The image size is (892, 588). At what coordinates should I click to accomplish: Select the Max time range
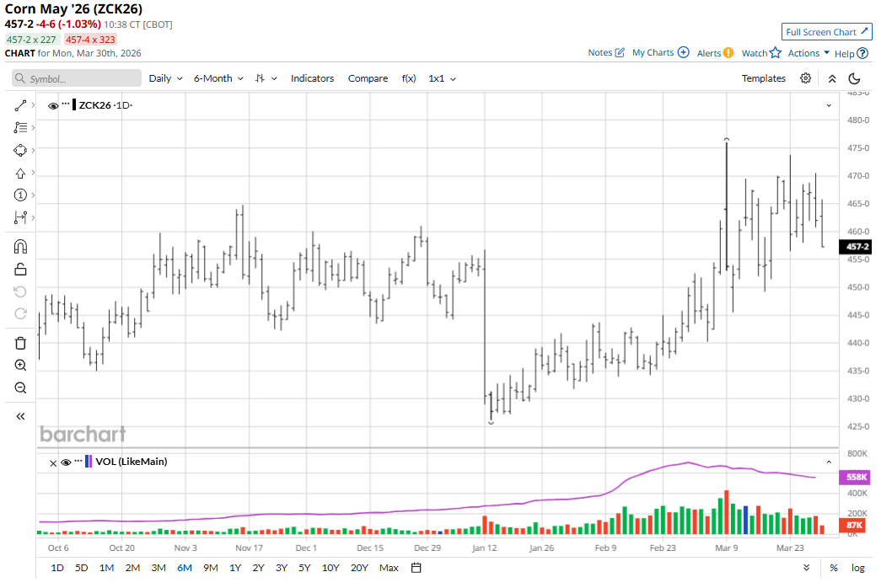(389, 568)
